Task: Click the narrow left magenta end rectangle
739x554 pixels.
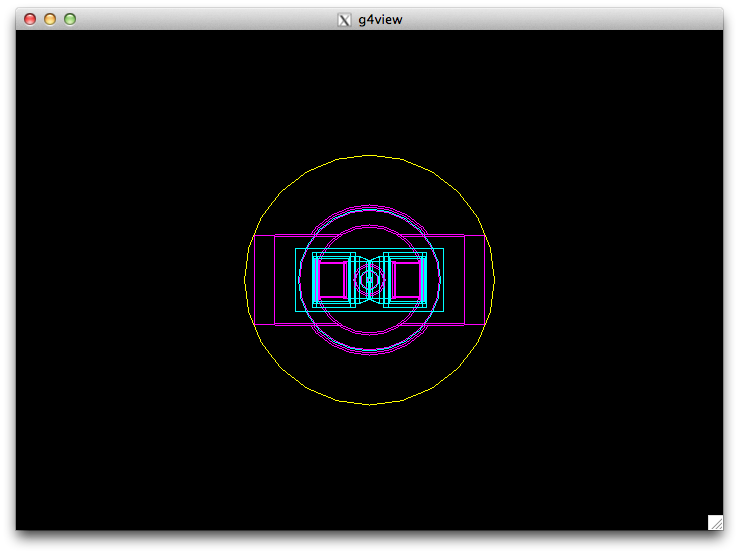Action: click(x=264, y=280)
